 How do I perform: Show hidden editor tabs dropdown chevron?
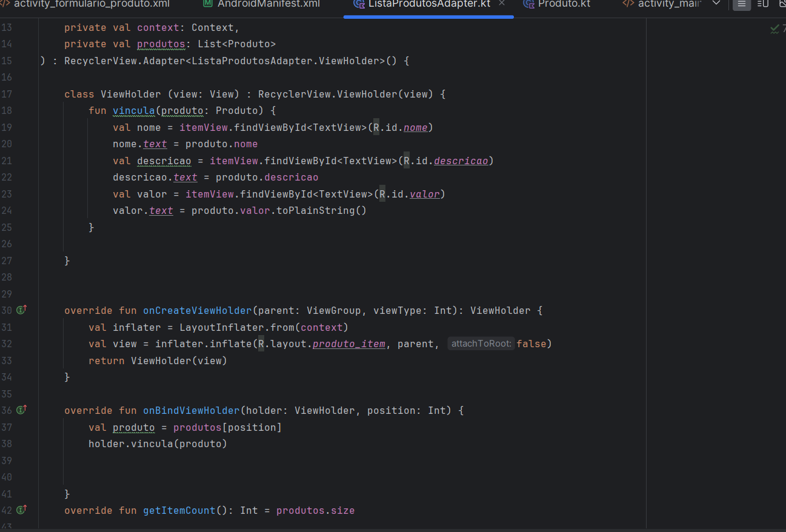[x=716, y=4]
